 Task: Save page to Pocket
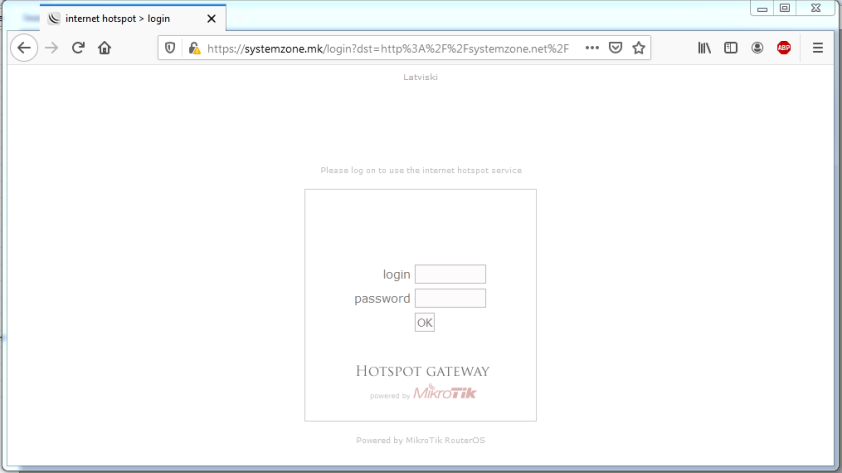click(615, 48)
